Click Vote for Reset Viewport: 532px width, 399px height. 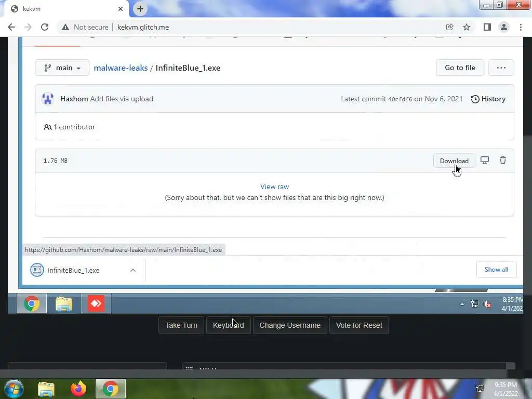[x=359, y=325]
